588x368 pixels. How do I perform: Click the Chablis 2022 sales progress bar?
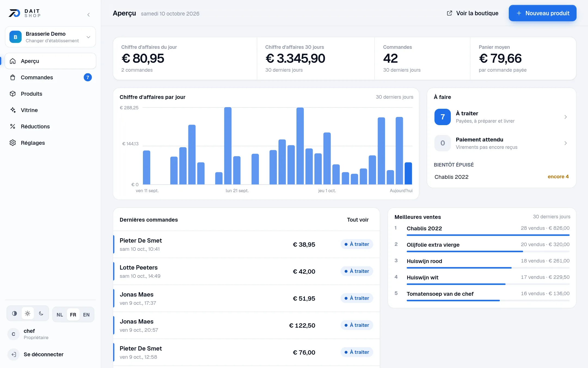click(x=488, y=235)
